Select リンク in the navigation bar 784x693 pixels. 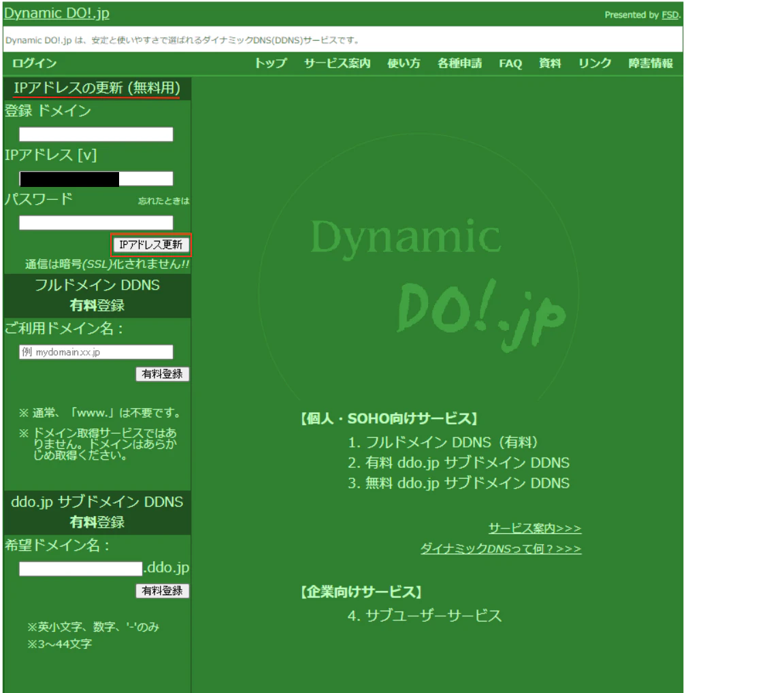tap(595, 63)
